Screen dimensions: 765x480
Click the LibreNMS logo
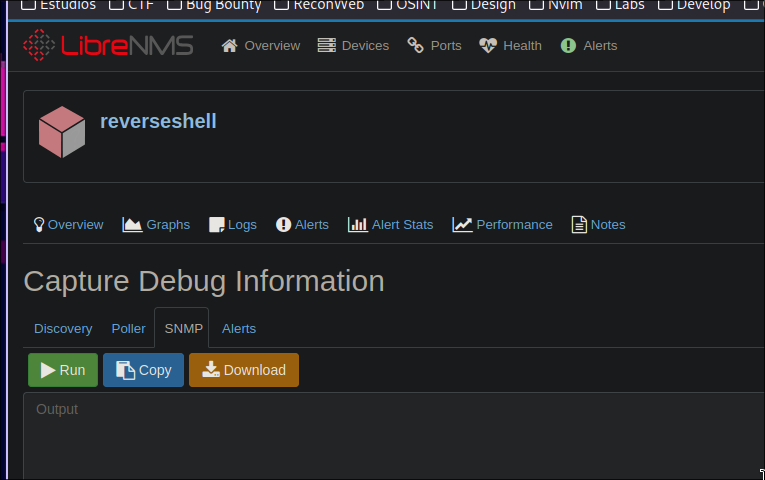pos(108,45)
